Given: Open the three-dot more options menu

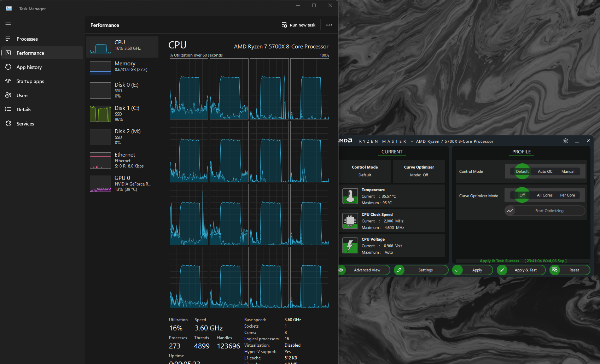Looking at the screenshot, I should [329, 25].
